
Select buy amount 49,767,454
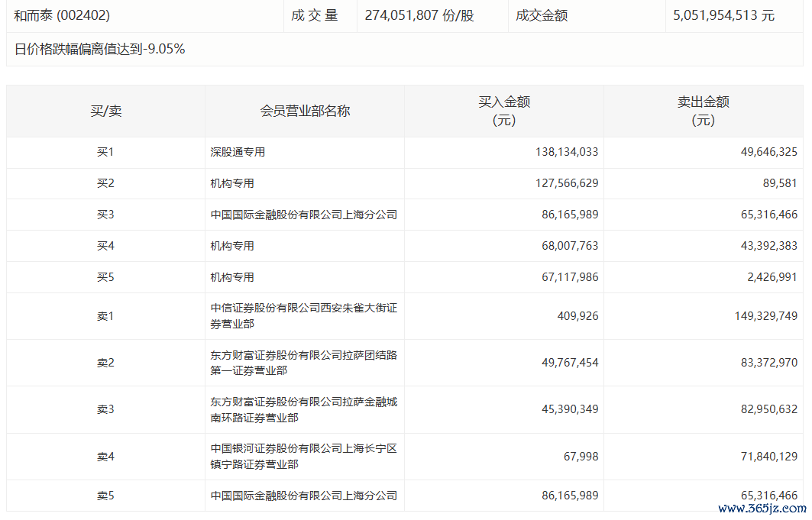pyautogui.click(x=570, y=363)
